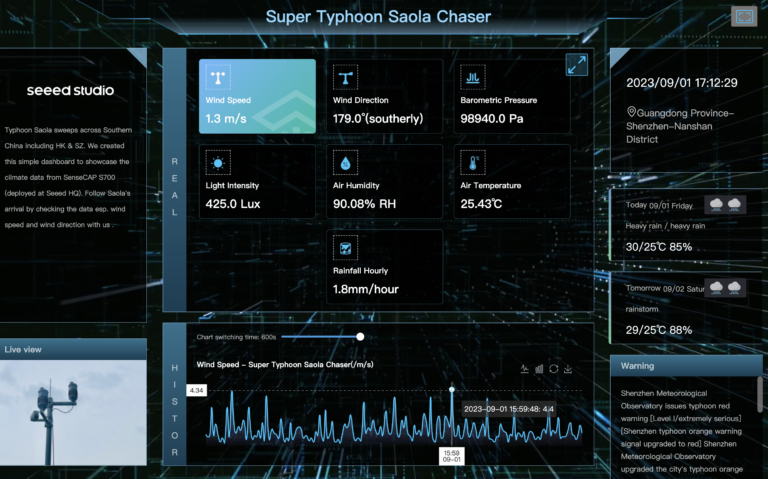This screenshot has width=768, height=479.
Task: Click the 15:59 peak marker on chart
Action: point(452,389)
